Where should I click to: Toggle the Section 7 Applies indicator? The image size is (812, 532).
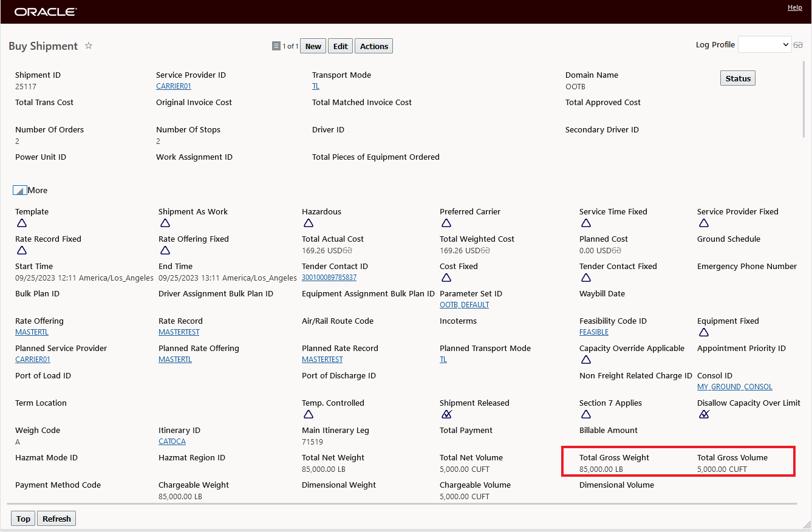click(586, 414)
